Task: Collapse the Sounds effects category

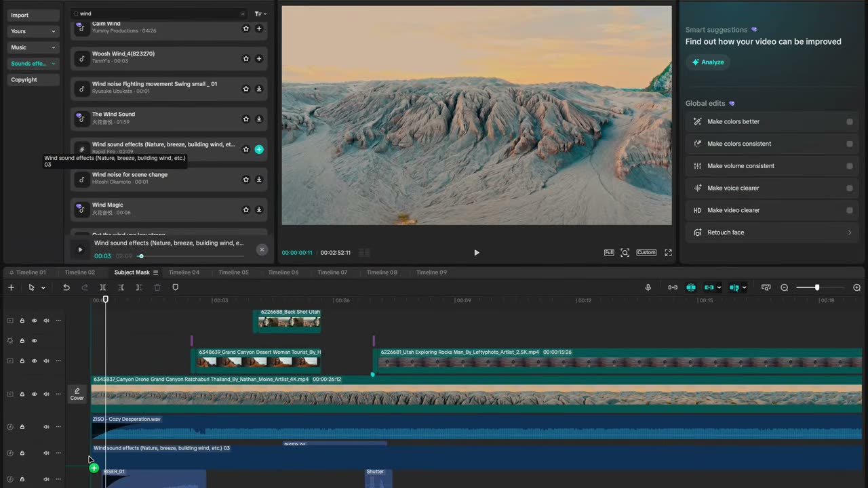Action: (x=33, y=64)
